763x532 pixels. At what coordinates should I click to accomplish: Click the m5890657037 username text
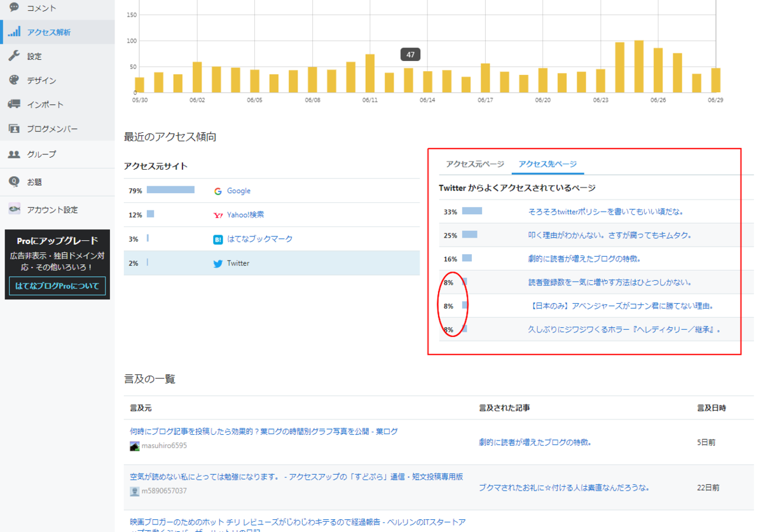(165, 491)
